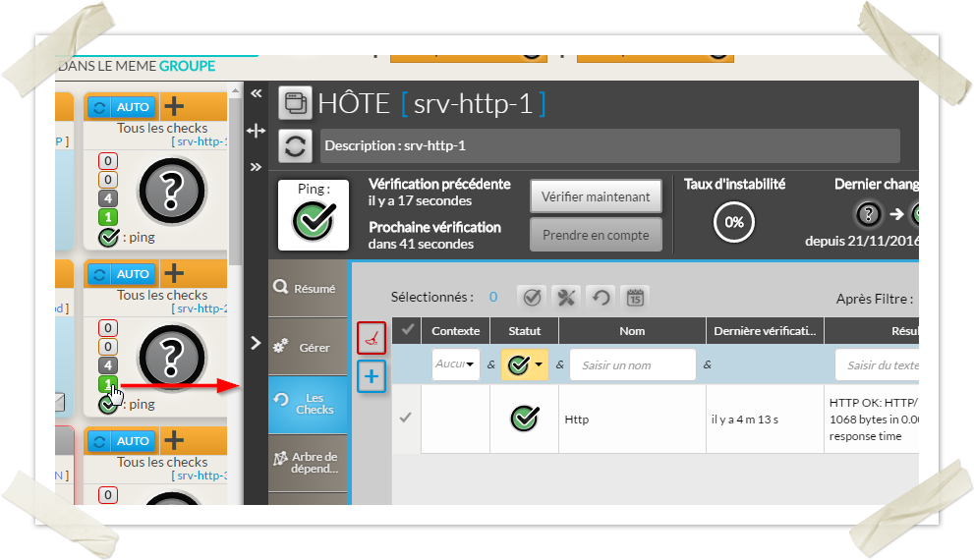Screen dimensions: 974x560
Task: Click the 0% instability rate circle
Action: pos(733,222)
